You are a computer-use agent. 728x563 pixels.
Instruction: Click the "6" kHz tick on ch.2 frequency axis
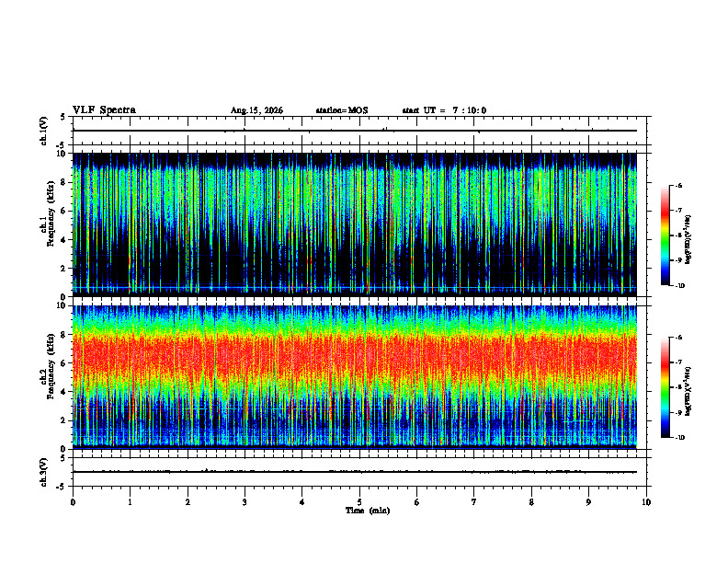pos(64,363)
